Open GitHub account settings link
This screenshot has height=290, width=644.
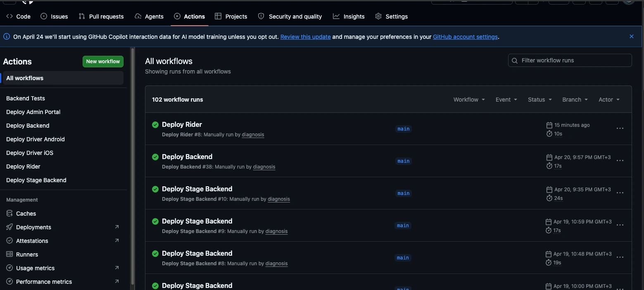click(x=465, y=37)
